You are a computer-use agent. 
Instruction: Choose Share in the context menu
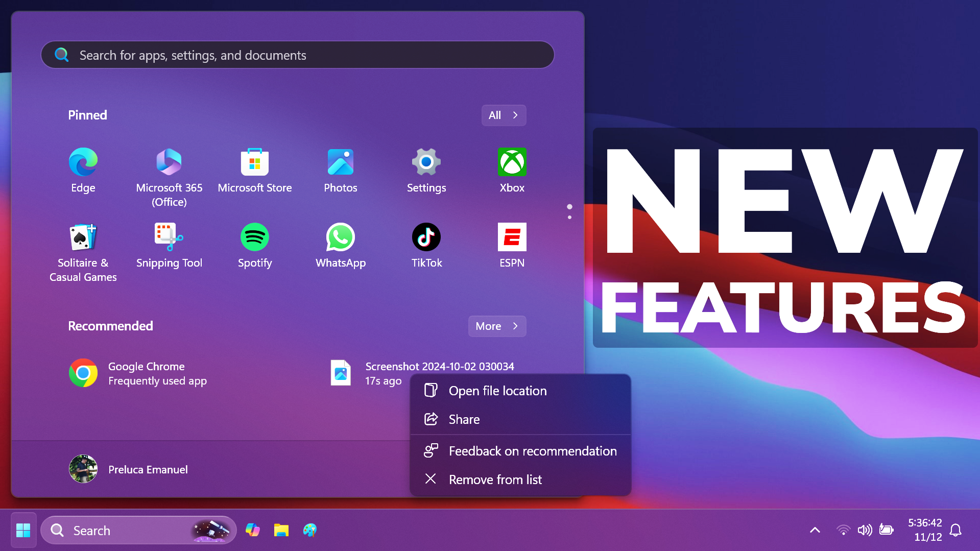tap(464, 419)
